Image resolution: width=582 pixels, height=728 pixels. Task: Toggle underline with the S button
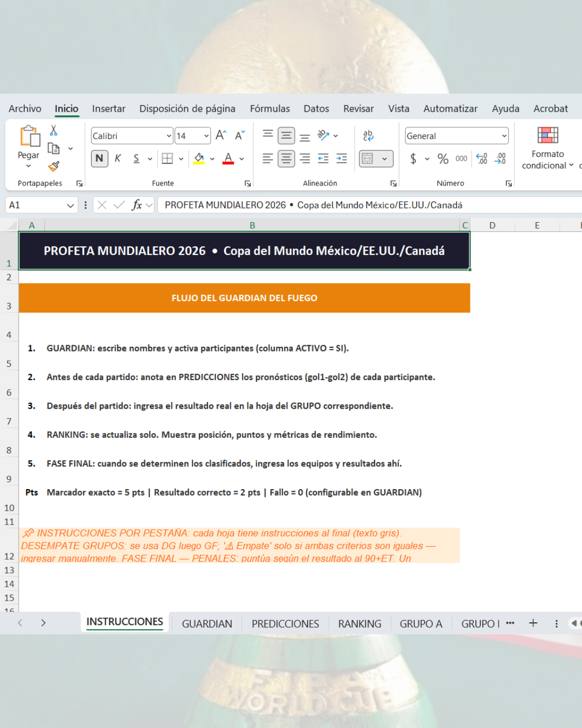coord(136,159)
